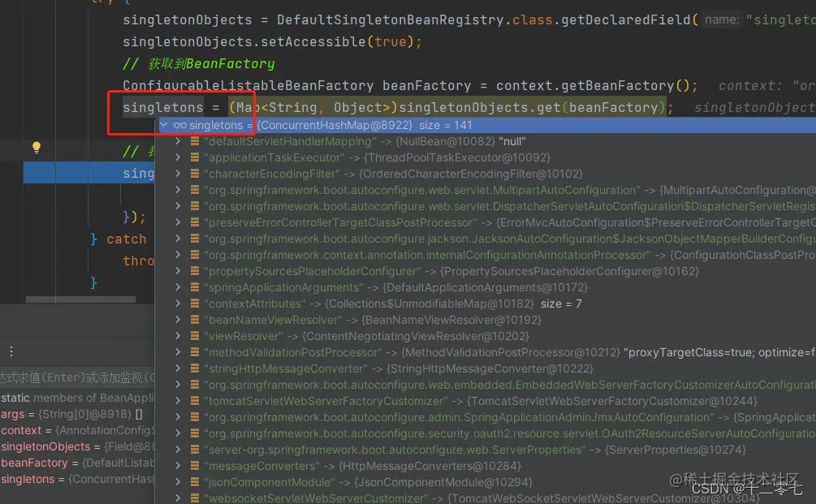Expand the springApplicationArguments entry

tap(178, 287)
